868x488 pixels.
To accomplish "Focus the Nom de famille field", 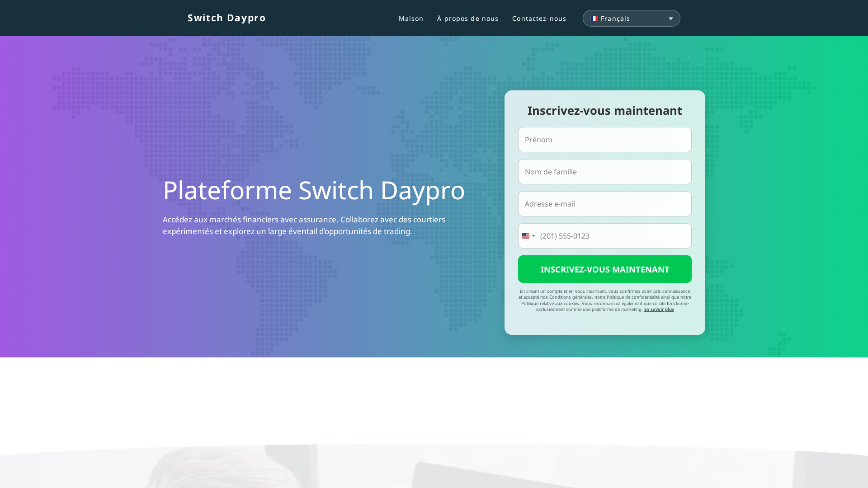I will (604, 172).
